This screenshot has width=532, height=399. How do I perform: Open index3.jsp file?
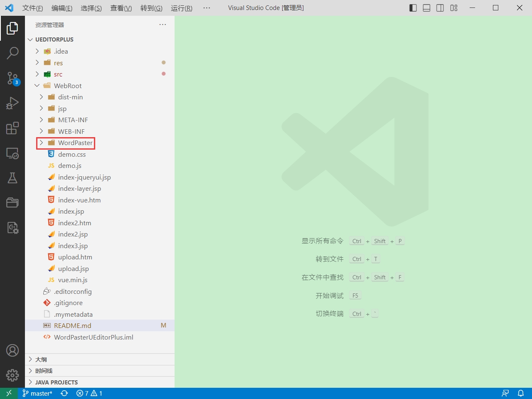pyautogui.click(x=100, y=246)
